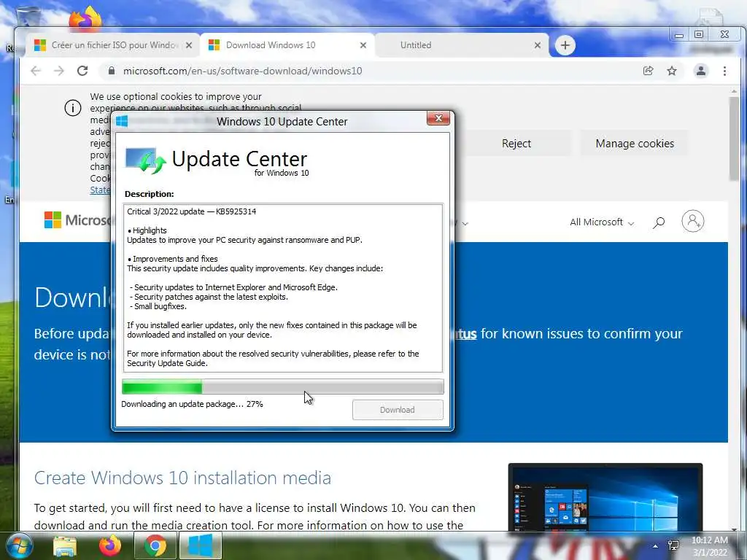Click the 'Create Windows 10 installation media' heading
This screenshot has width=747, height=560.
(x=182, y=478)
